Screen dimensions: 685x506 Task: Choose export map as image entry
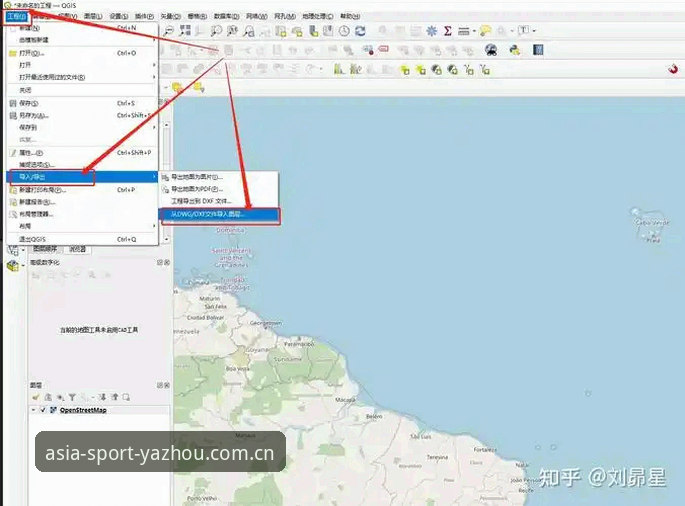coord(218,177)
